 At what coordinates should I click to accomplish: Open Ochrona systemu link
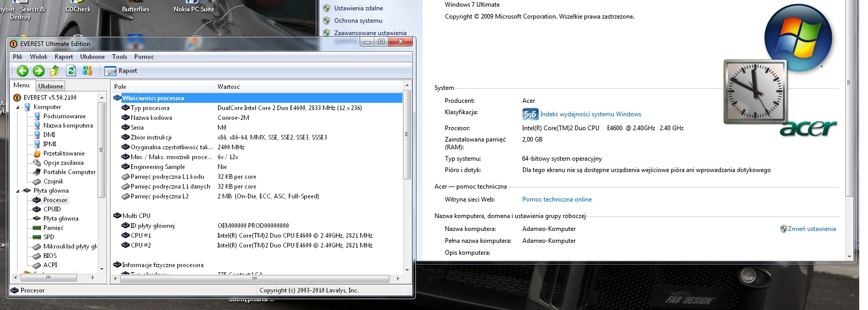tap(358, 21)
